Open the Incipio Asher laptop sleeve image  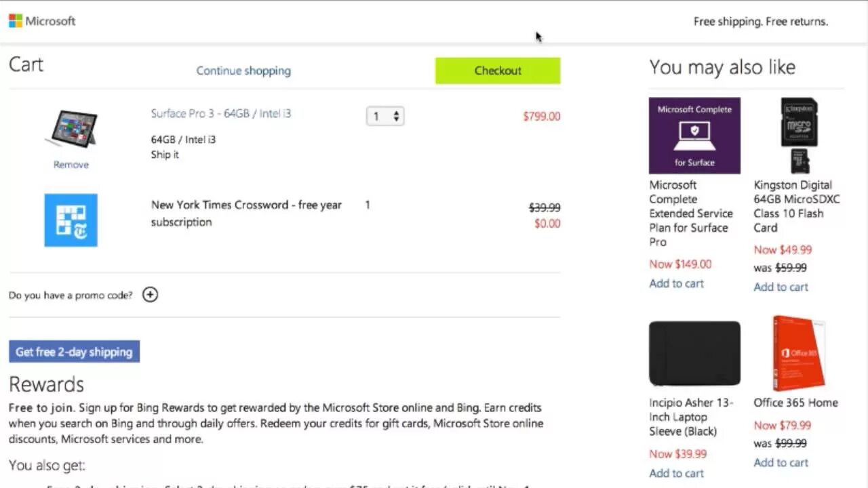coord(694,353)
